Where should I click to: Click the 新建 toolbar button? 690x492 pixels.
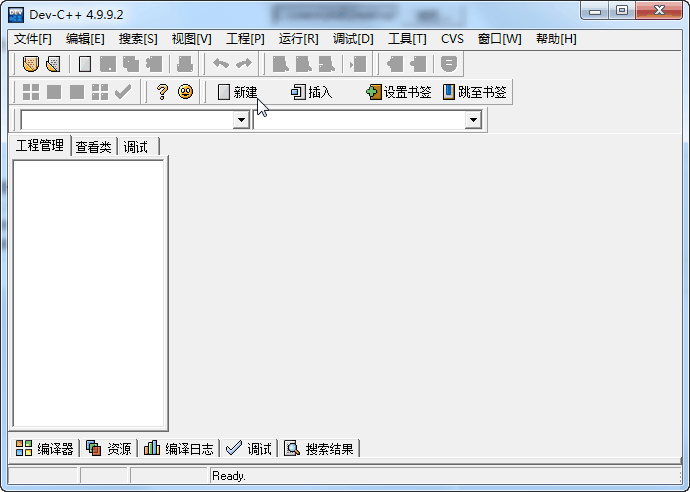tap(238, 92)
